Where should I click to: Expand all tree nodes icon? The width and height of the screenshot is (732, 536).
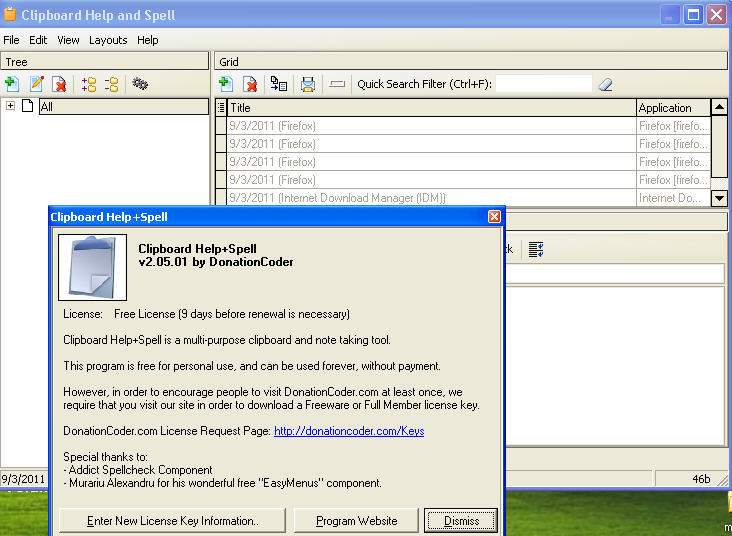pos(89,84)
